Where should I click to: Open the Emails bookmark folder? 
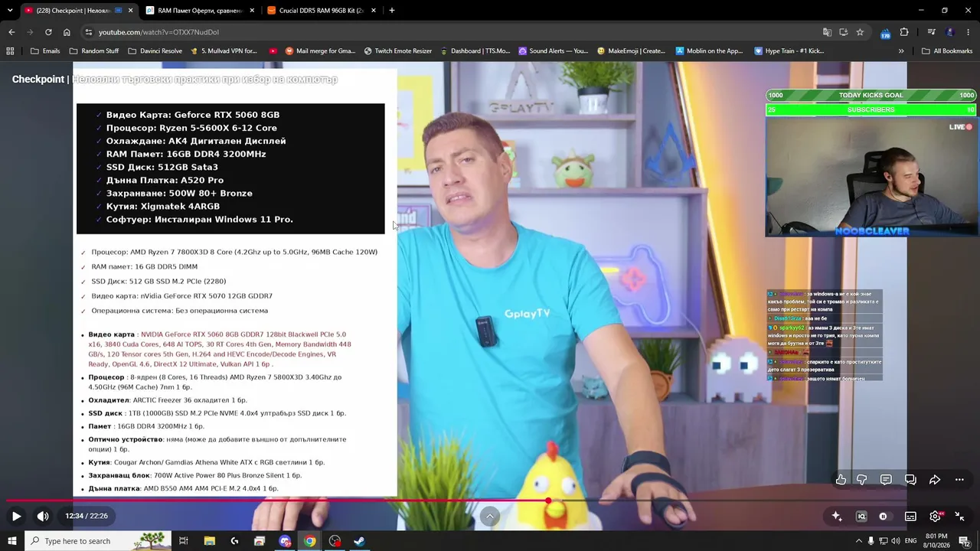(x=45, y=51)
